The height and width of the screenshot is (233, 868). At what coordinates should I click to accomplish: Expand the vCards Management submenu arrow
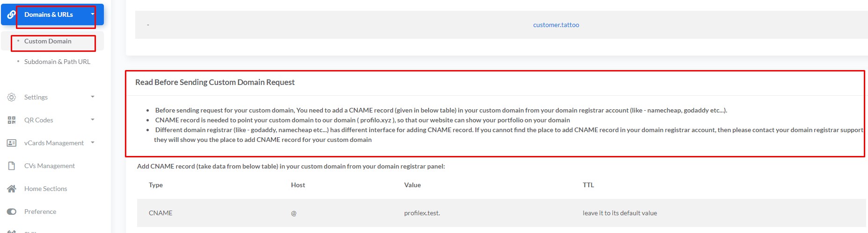coord(93,142)
